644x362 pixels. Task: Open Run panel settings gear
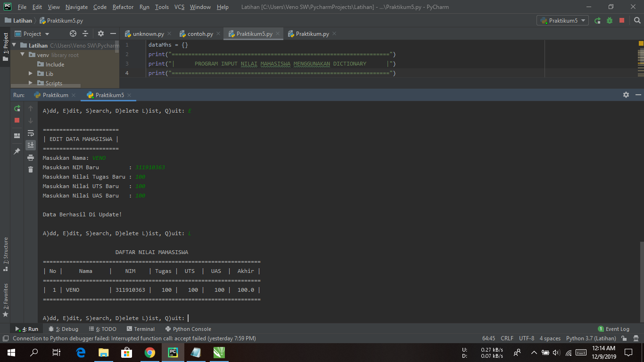[626, 95]
